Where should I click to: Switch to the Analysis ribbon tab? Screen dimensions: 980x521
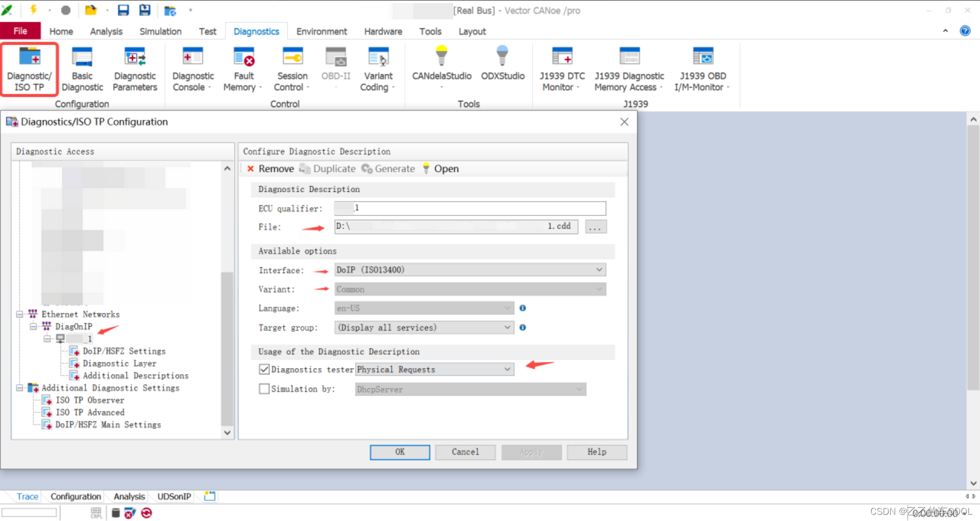[x=106, y=31]
